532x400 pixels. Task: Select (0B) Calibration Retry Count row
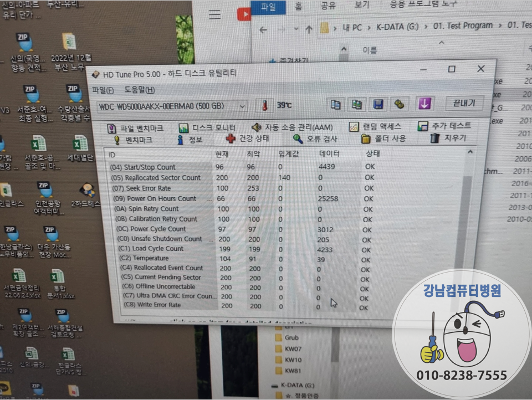[244, 219]
